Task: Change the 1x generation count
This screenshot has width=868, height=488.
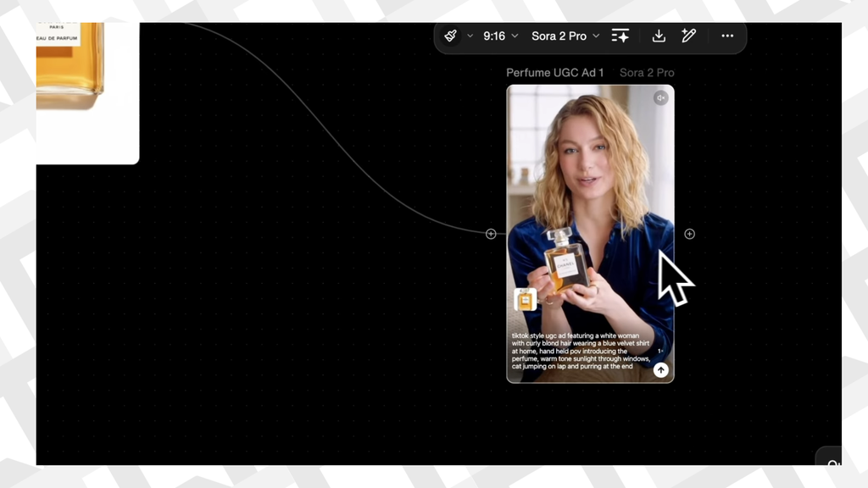Action: point(661,351)
